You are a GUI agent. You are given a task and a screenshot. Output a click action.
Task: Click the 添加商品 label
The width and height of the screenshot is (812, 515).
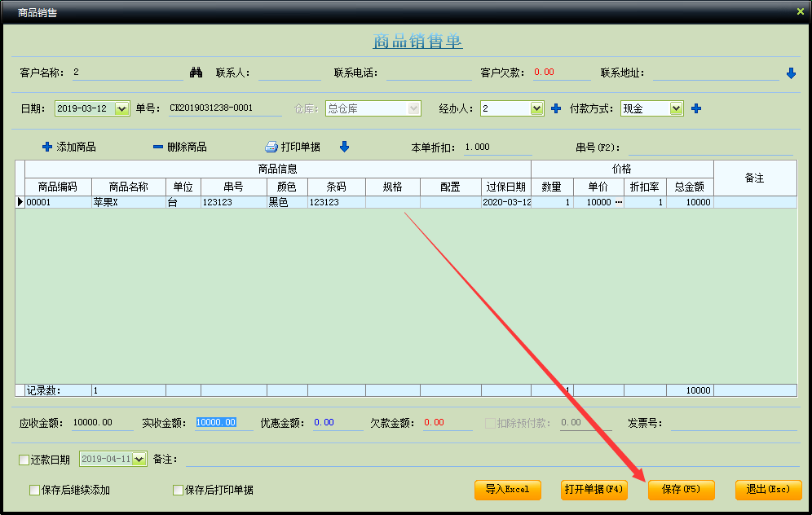(76, 147)
